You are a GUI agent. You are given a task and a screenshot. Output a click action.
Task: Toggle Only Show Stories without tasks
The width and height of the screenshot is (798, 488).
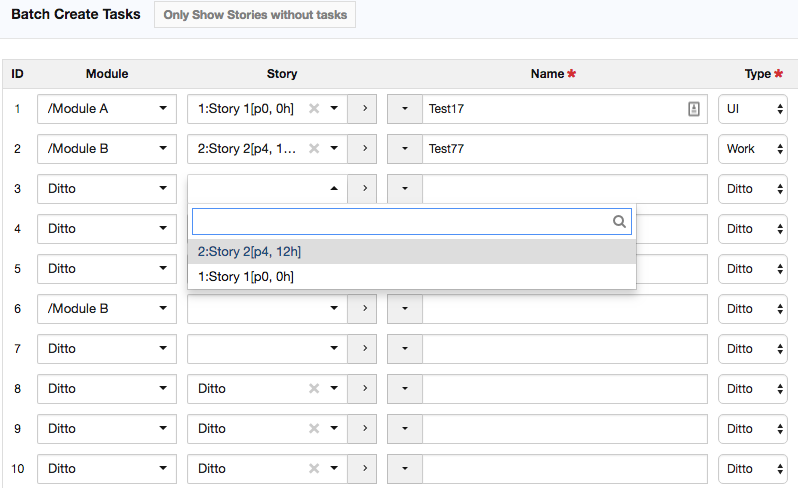(254, 16)
